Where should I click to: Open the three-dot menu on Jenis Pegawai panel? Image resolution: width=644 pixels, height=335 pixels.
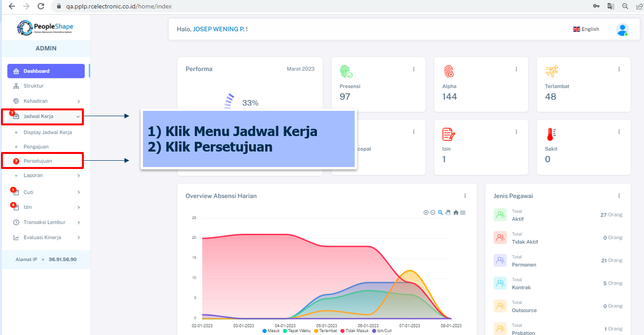point(619,196)
